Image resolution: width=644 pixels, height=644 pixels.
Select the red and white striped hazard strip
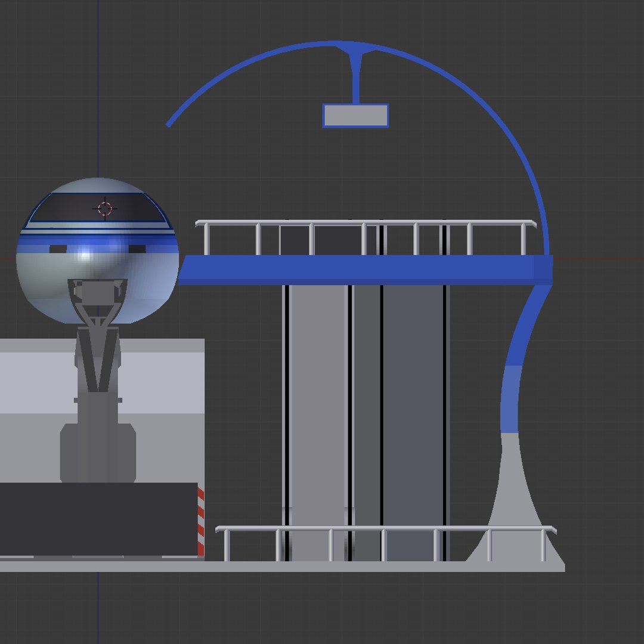[x=201, y=522]
